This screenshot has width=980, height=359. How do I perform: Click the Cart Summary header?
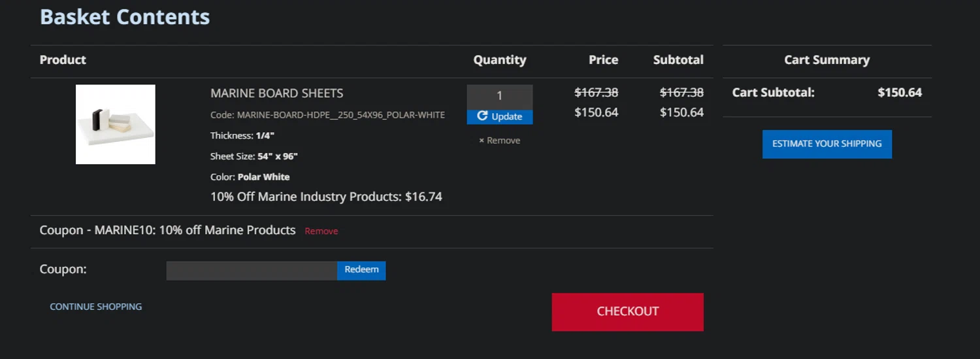[827, 60]
